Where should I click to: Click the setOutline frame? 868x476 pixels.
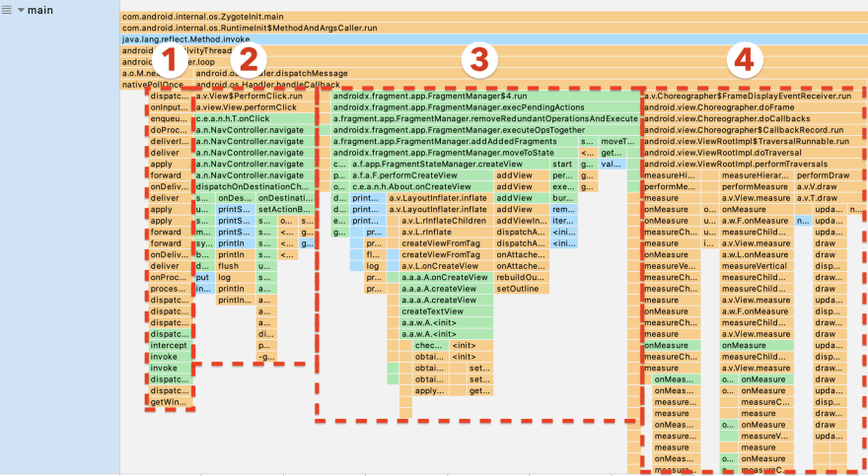tap(522, 289)
